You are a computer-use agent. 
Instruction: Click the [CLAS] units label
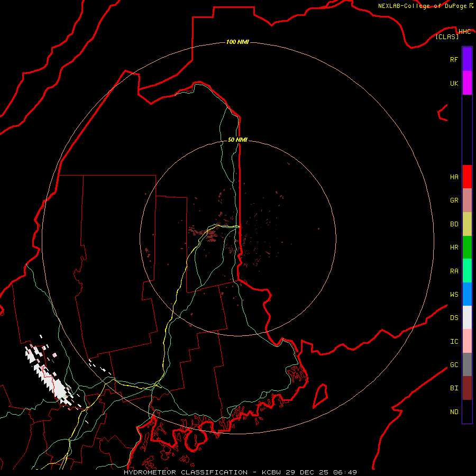coord(447,36)
